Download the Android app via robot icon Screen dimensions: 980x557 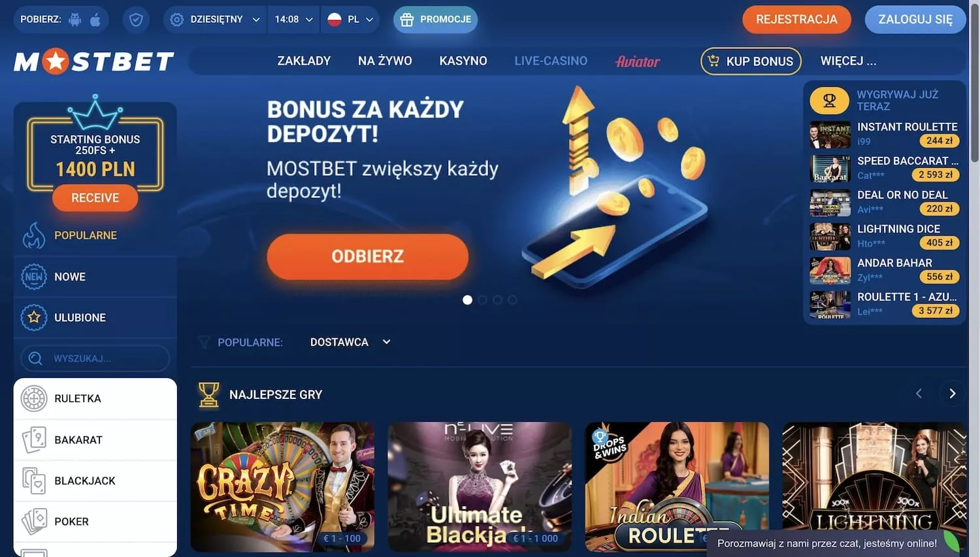(x=75, y=19)
